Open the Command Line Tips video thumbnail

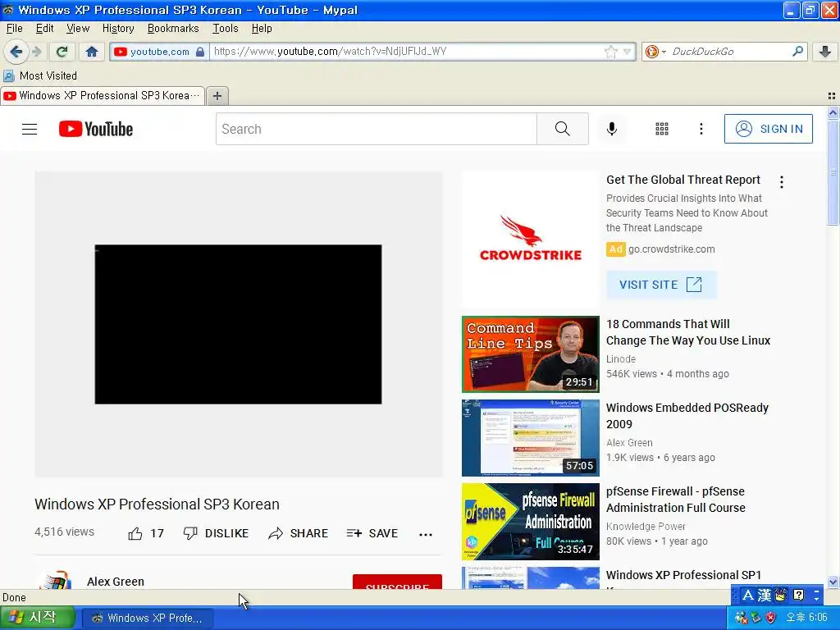tap(531, 354)
